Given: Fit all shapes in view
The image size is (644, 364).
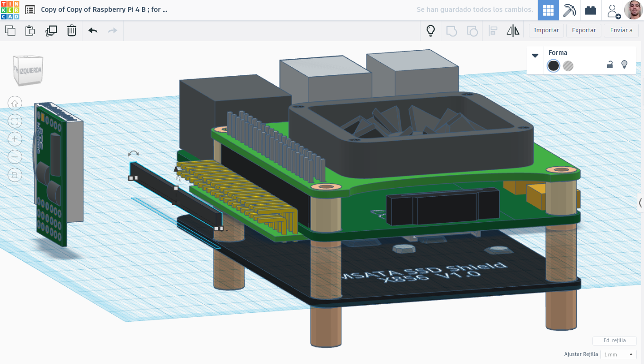Looking at the screenshot, I should tap(15, 121).
